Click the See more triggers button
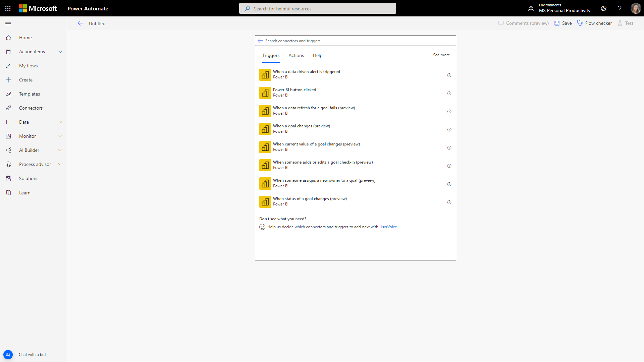Screen dimensions: 644x362 coord(441,55)
